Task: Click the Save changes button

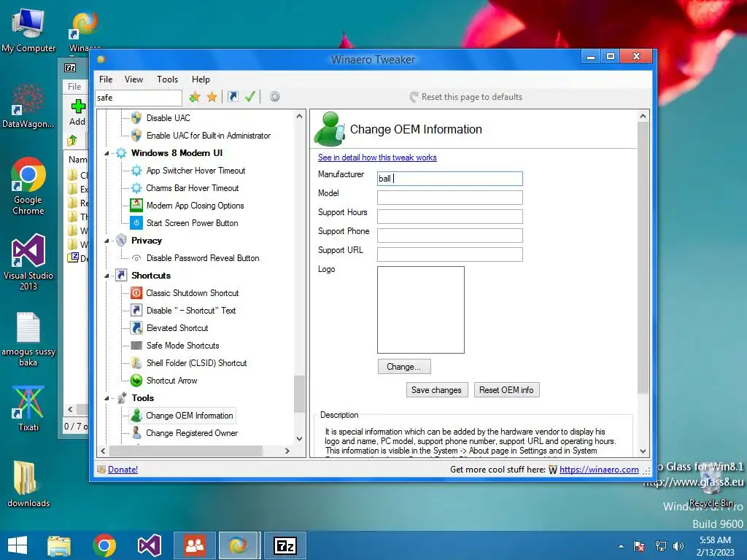Action: [x=436, y=390]
